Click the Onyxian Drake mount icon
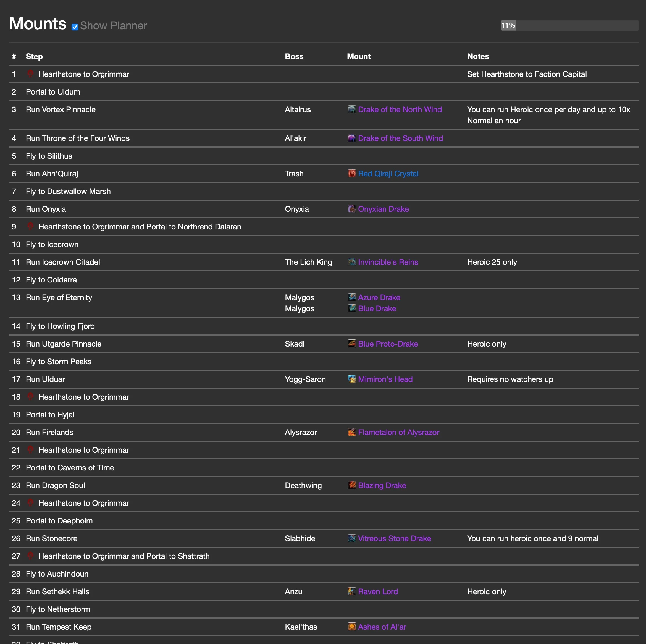 point(352,209)
